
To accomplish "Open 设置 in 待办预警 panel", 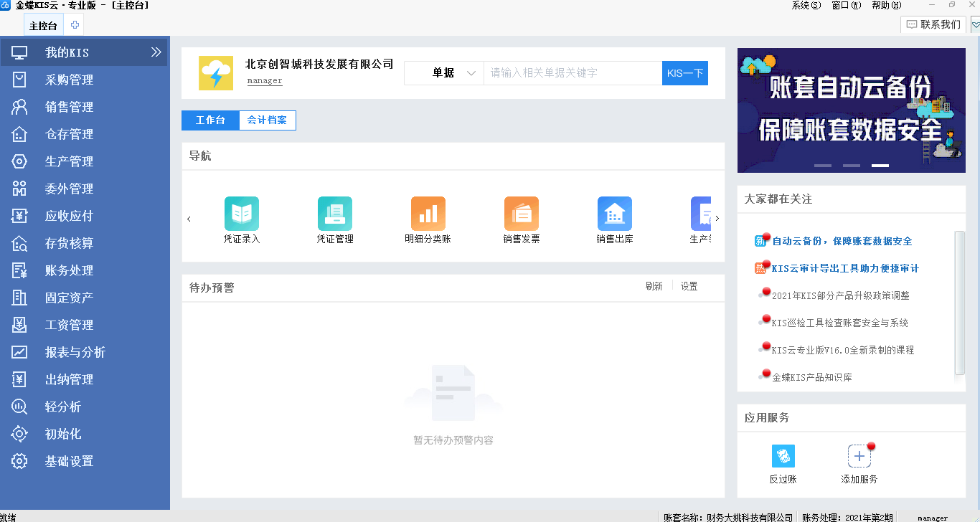I will click(x=689, y=286).
